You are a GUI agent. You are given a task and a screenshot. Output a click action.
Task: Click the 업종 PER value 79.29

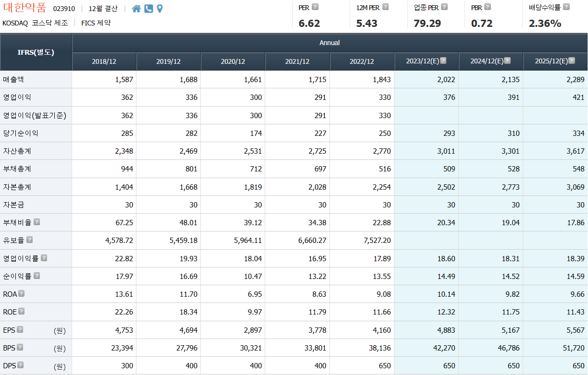(x=427, y=23)
